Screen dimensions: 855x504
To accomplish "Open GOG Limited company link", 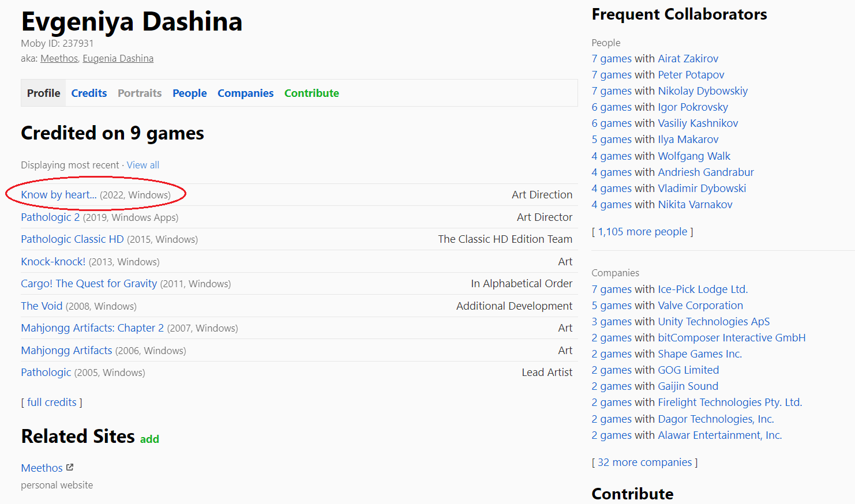I will click(x=688, y=370).
